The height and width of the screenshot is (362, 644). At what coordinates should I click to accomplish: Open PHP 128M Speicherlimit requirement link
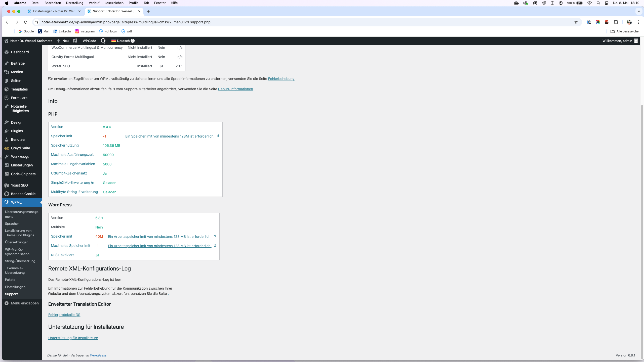tap(170, 136)
